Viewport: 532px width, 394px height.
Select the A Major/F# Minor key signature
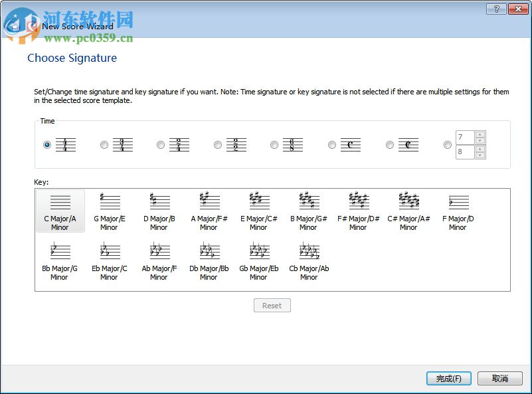tap(209, 209)
